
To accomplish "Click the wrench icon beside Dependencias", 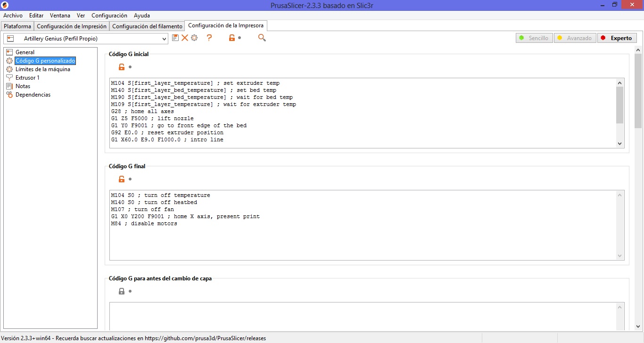I will pyautogui.click(x=9, y=95).
